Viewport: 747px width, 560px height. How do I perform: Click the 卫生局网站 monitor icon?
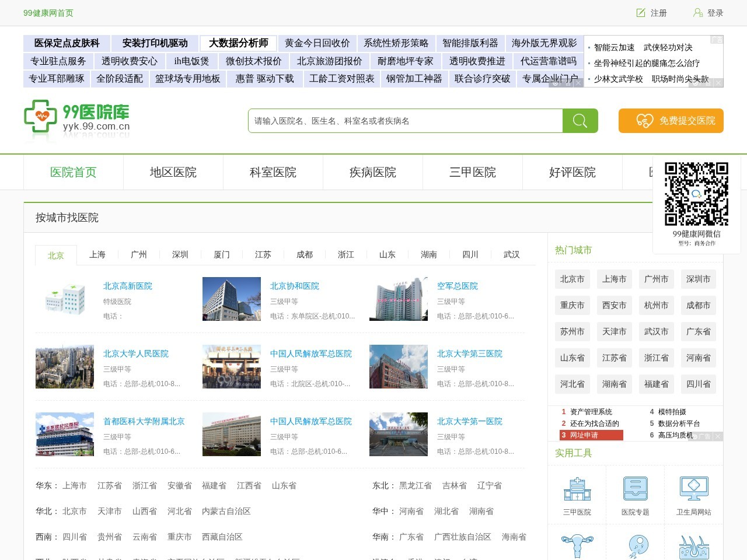pos(693,489)
